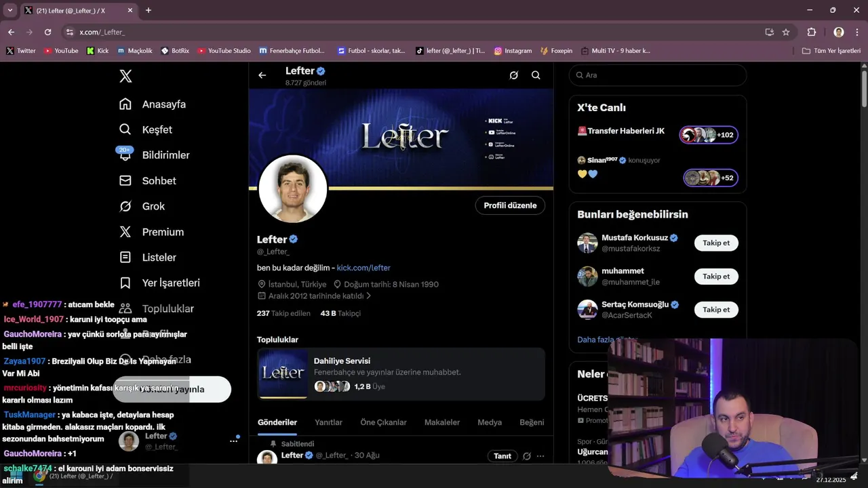868x488 pixels.
Task: Click the search magnifier in profile header
Action: (x=536, y=75)
